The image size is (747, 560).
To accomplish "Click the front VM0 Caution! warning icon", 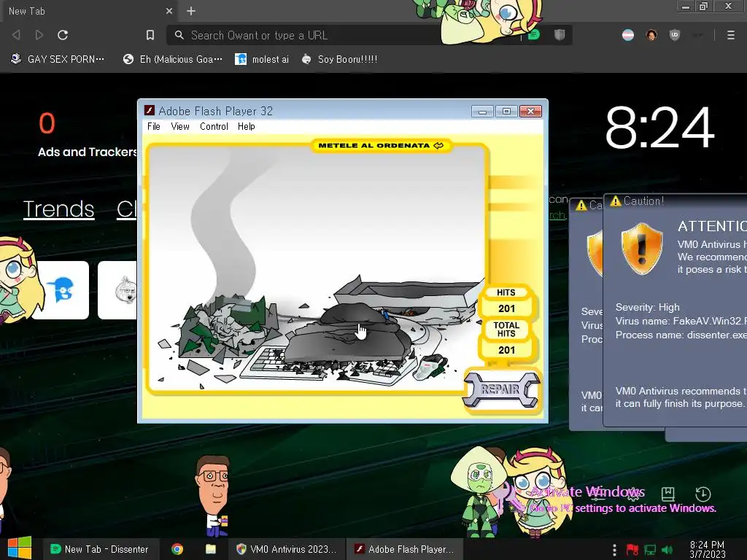I will coord(616,201).
